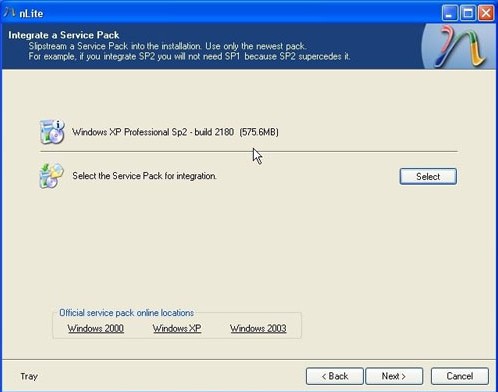The width and height of the screenshot is (498, 392).
Task: Click the 'Integrate a Service Pack' heading
Action: pyautogui.click(x=64, y=35)
